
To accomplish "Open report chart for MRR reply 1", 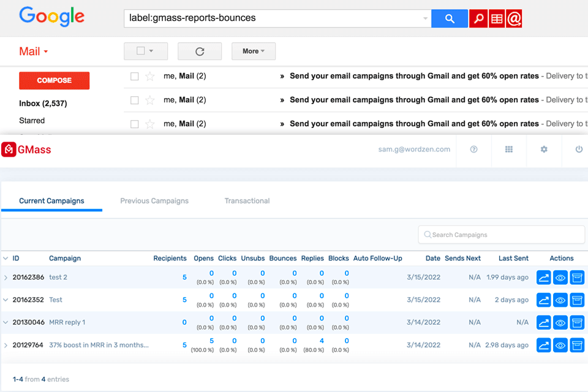I will 543,323.
